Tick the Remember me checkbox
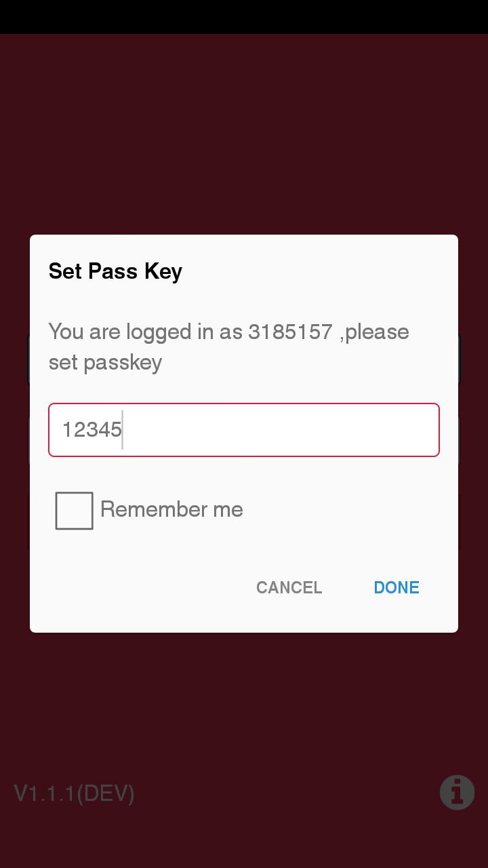The height and width of the screenshot is (868, 488). coord(74,510)
